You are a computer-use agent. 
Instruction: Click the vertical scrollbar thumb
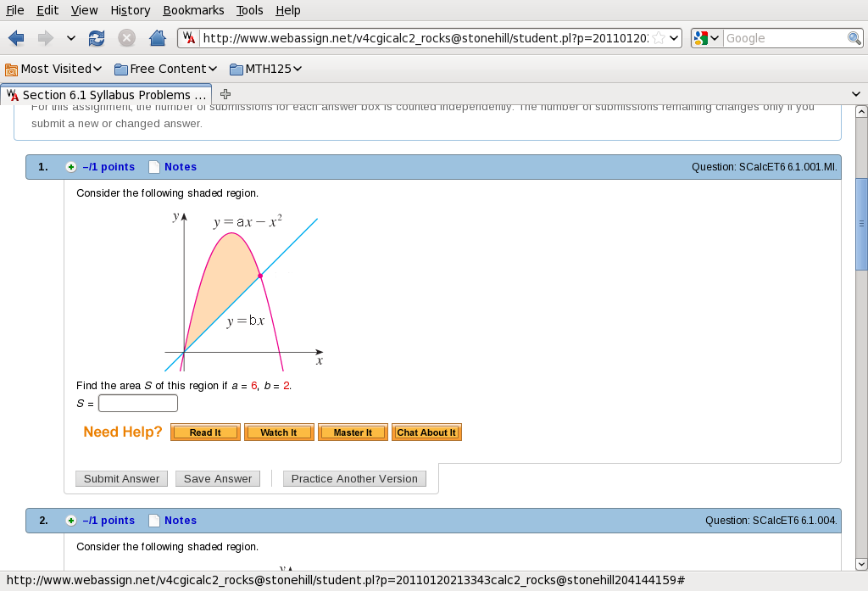coord(861,224)
